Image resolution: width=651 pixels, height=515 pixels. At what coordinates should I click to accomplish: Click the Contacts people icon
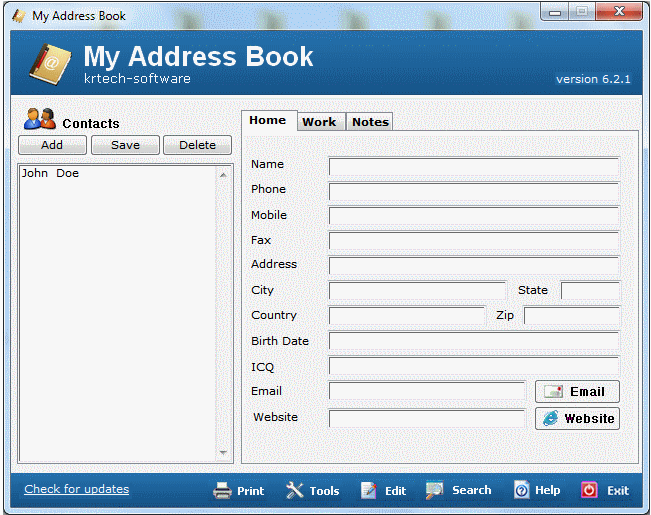pos(40,119)
